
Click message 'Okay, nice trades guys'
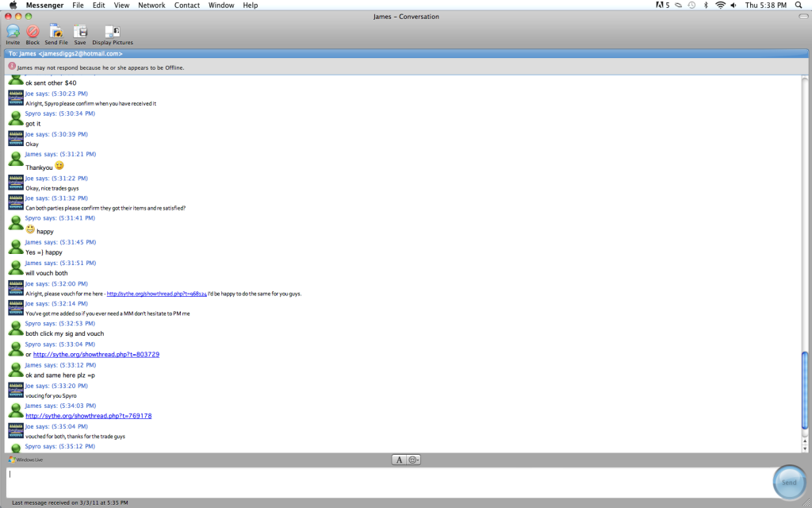(x=52, y=188)
